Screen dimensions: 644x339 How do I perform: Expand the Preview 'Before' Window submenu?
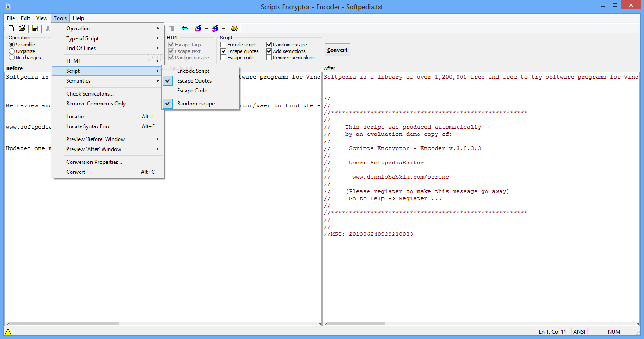click(107, 139)
